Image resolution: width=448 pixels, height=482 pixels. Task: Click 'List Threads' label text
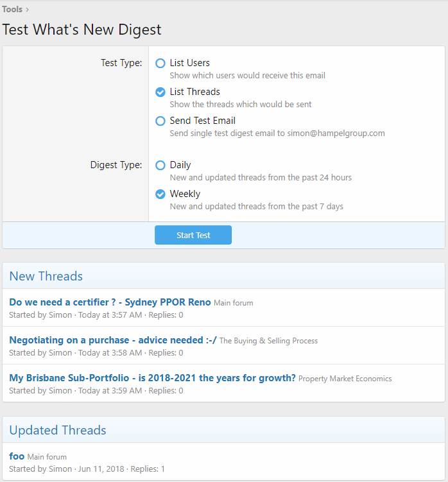click(195, 92)
